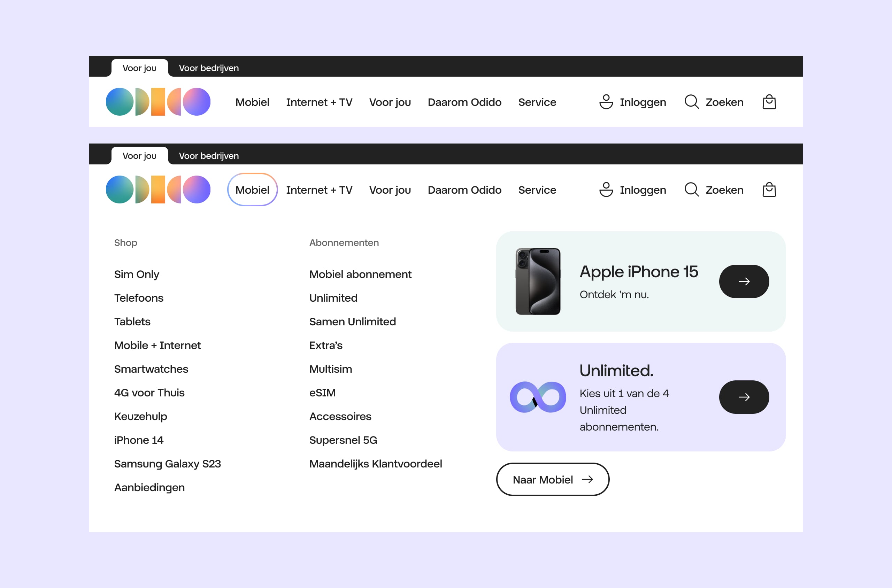Select the 'Mobile + Internet' link
The image size is (892, 588).
(x=157, y=345)
